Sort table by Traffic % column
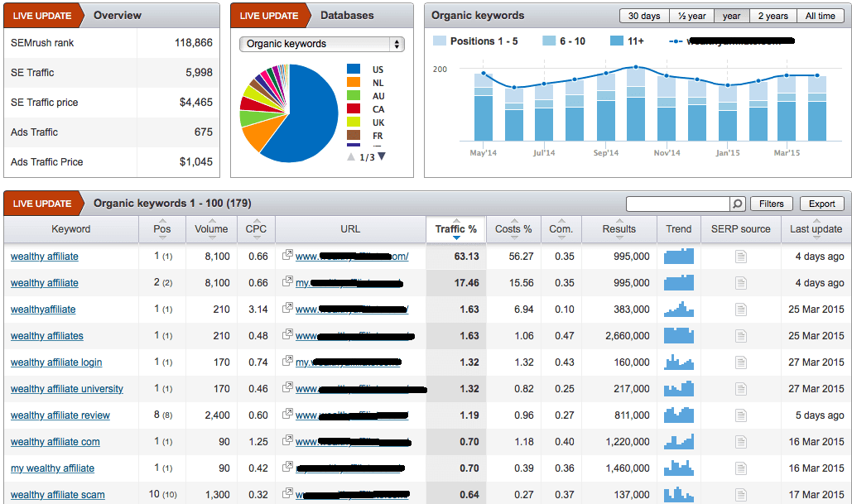 tap(456, 229)
